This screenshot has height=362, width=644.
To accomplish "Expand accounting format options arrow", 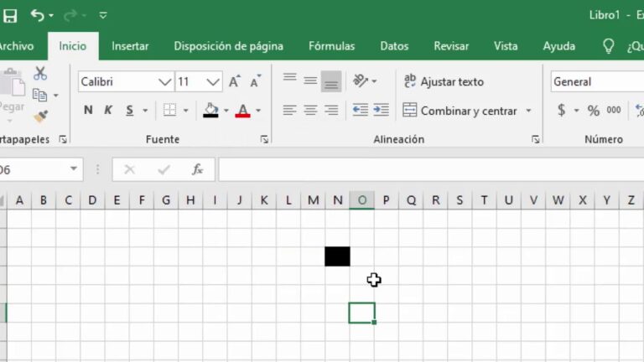I will (x=576, y=111).
